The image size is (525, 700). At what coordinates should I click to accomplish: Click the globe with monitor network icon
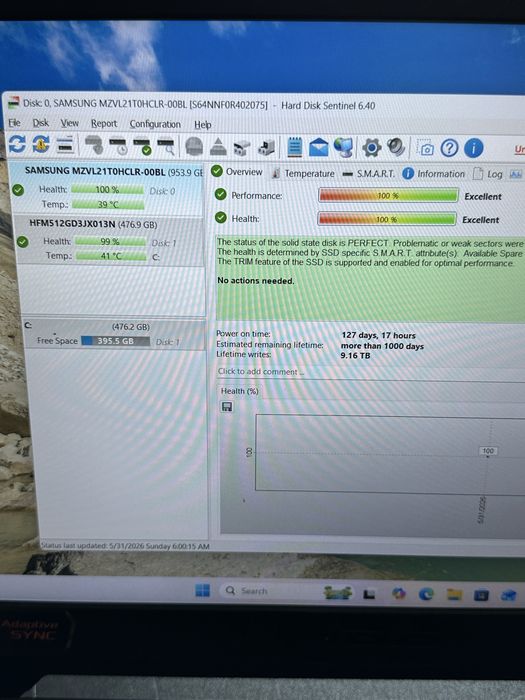pos(343,147)
